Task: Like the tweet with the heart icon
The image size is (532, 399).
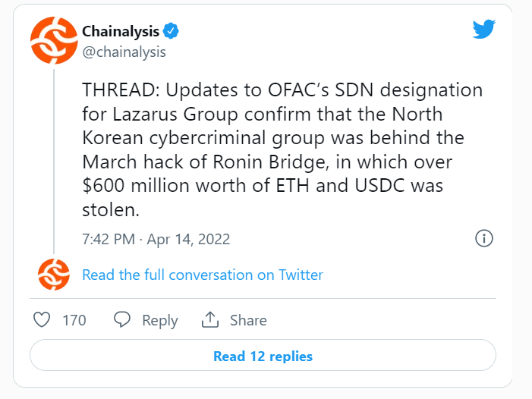Action: (x=42, y=320)
